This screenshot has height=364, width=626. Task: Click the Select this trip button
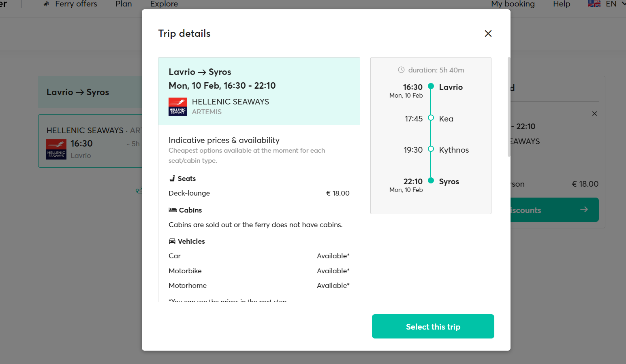click(x=433, y=326)
